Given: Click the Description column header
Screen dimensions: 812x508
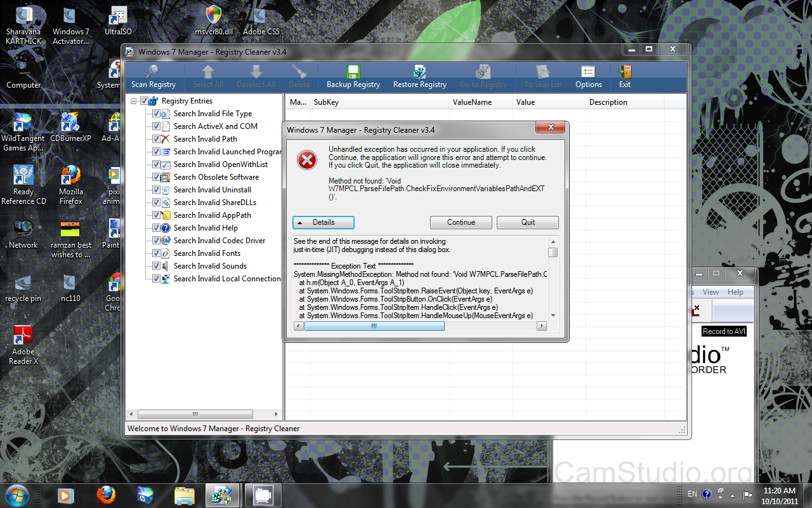Looking at the screenshot, I should click(x=624, y=102).
